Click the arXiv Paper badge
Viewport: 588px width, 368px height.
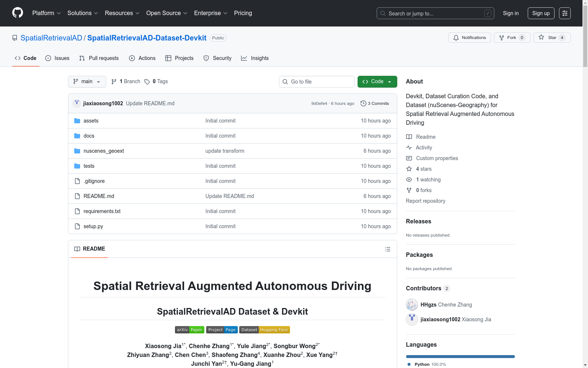[x=190, y=330]
